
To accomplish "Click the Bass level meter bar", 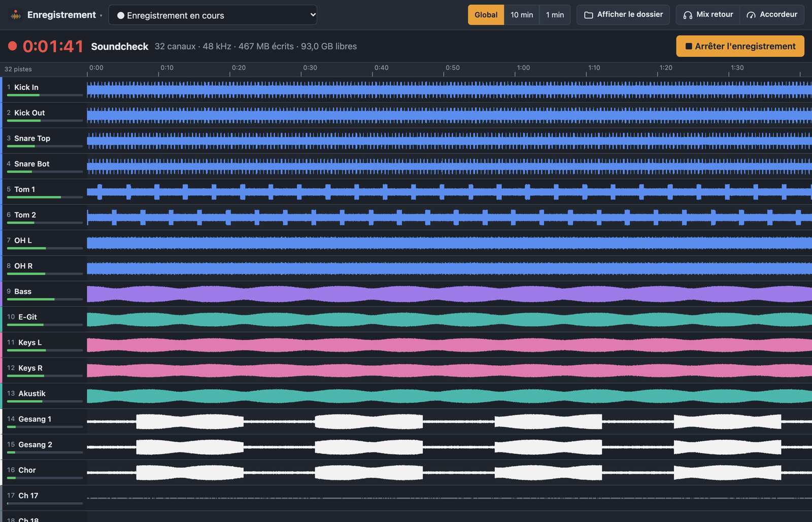I will coord(45,299).
